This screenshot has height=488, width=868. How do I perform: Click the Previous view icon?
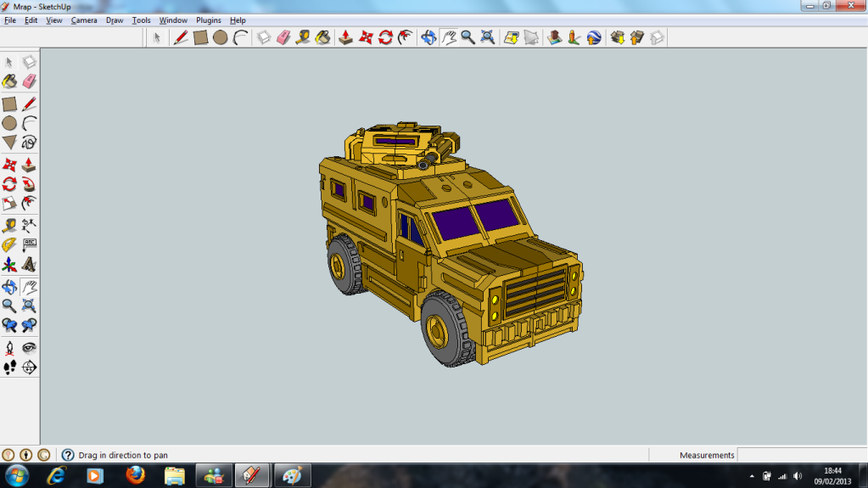9,325
